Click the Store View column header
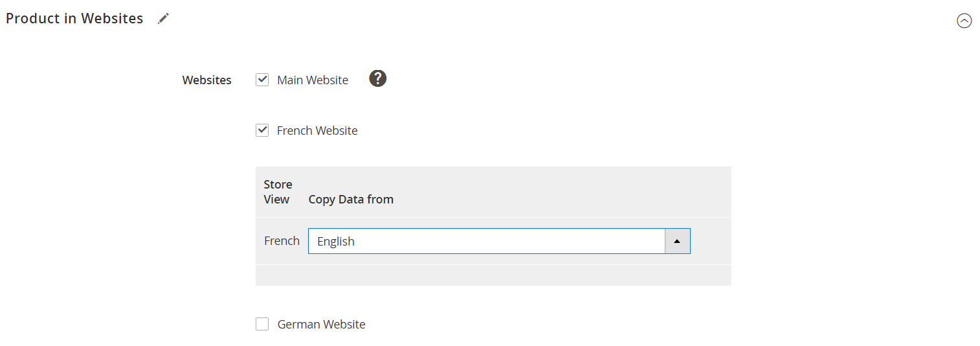980x346 pixels. click(x=278, y=192)
